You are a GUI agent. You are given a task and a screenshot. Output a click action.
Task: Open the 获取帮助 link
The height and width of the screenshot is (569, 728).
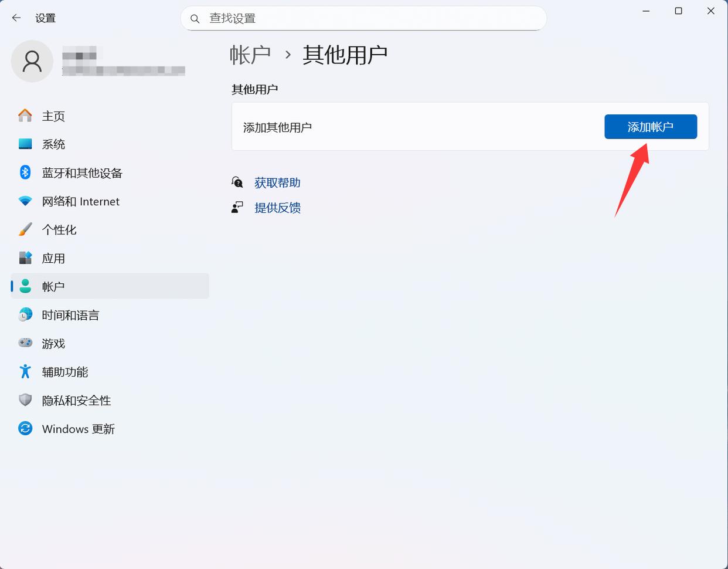point(277,183)
